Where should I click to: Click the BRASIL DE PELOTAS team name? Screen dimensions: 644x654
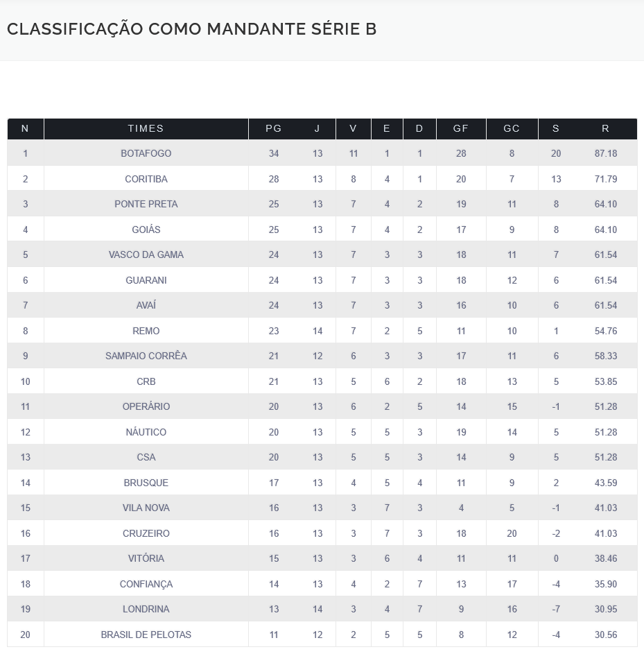pos(146,635)
